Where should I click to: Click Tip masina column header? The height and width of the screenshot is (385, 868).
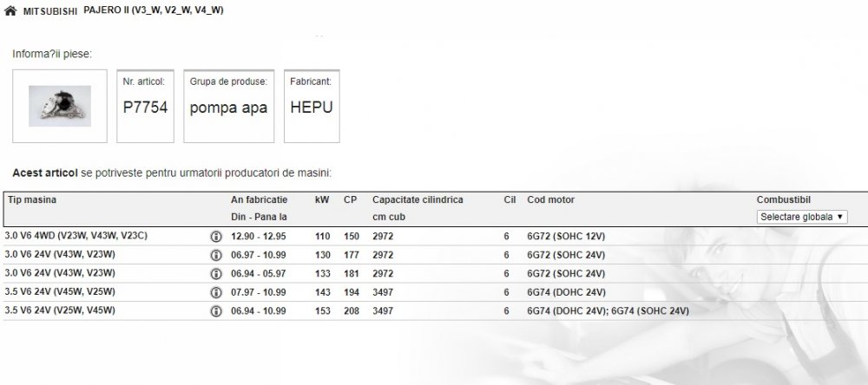coord(31,199)
